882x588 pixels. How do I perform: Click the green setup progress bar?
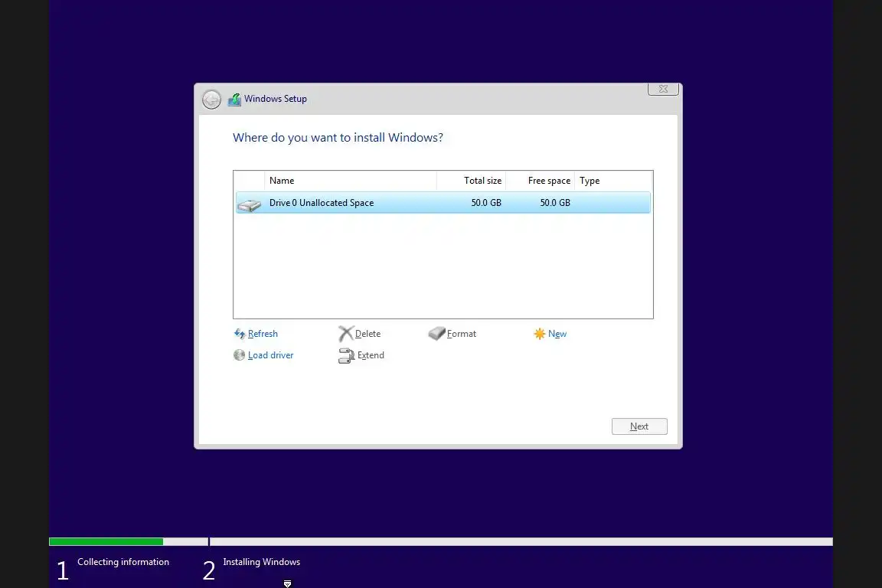pyautogui.click(x=106, y=542)
